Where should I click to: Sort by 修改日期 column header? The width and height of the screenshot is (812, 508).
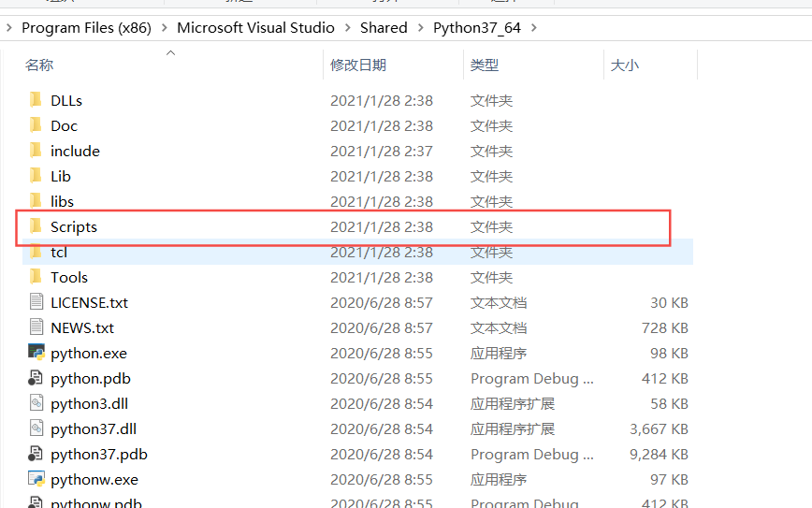click(x=358, y=65)
